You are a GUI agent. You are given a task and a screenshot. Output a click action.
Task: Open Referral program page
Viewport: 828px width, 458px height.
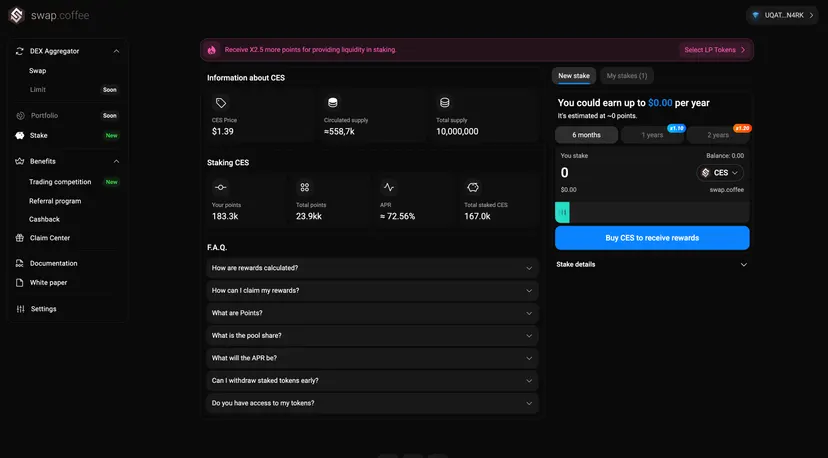[55, 201]
